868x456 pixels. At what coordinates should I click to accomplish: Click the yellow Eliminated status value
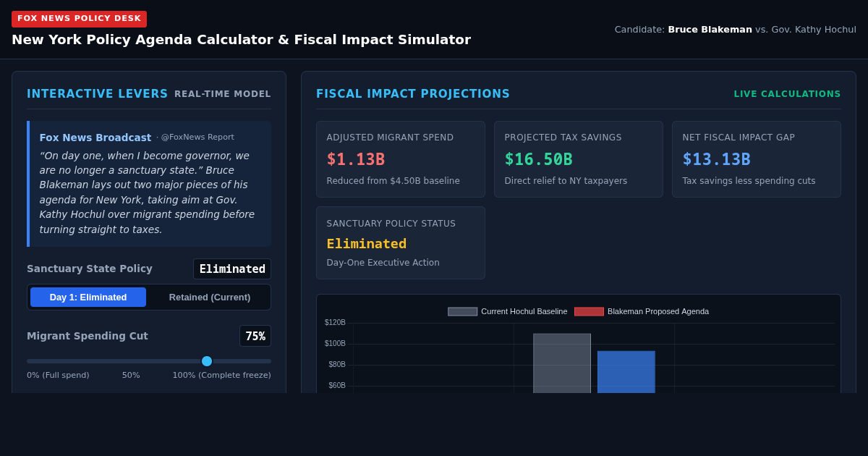367,244
